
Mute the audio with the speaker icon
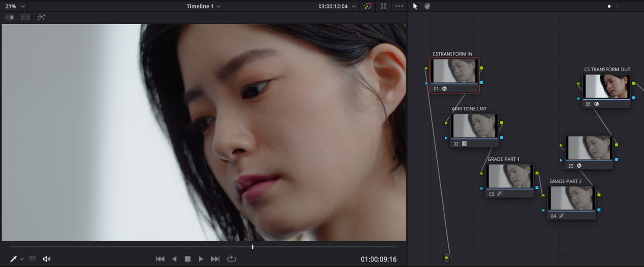point(47,258)
